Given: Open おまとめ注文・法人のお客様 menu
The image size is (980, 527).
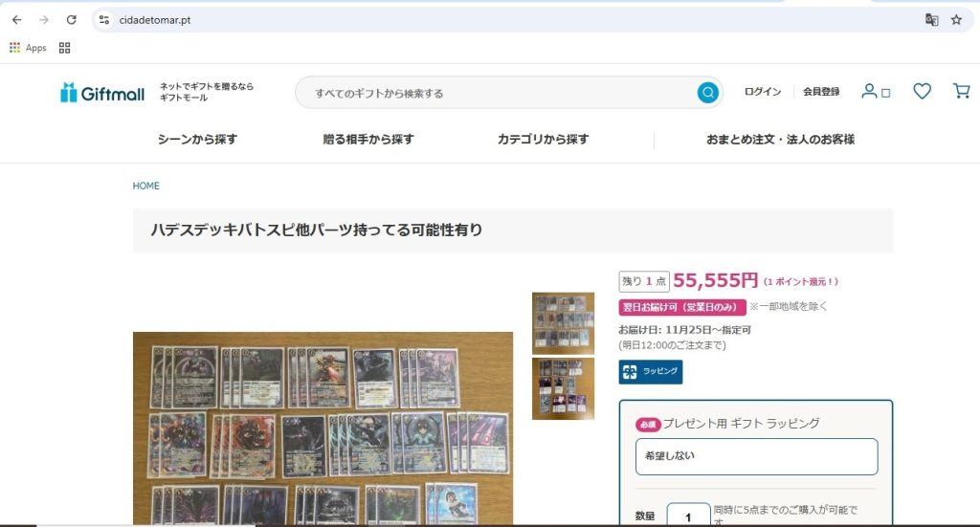Looking at the screenshot, I should click(780, 140).
